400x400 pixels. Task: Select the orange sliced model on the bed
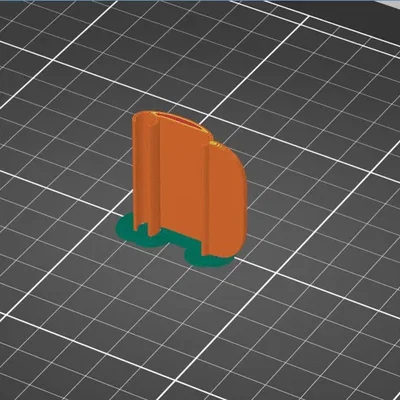click(x=189, y=183)
